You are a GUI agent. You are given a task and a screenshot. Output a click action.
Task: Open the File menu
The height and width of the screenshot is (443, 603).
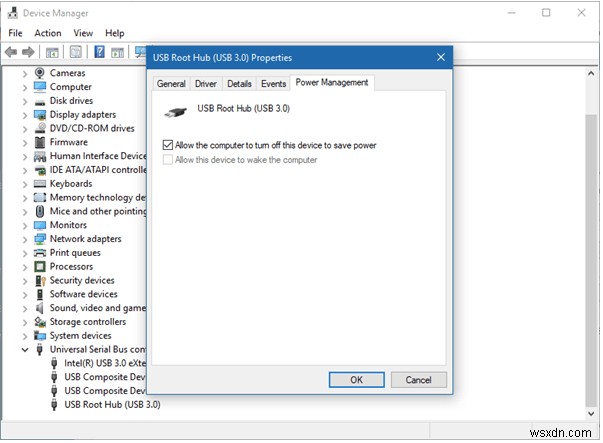[15, 33]
